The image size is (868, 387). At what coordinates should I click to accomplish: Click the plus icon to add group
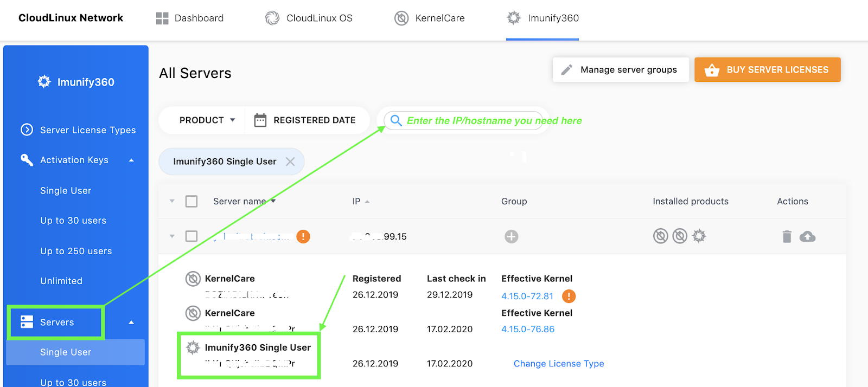tap(511, 236)
